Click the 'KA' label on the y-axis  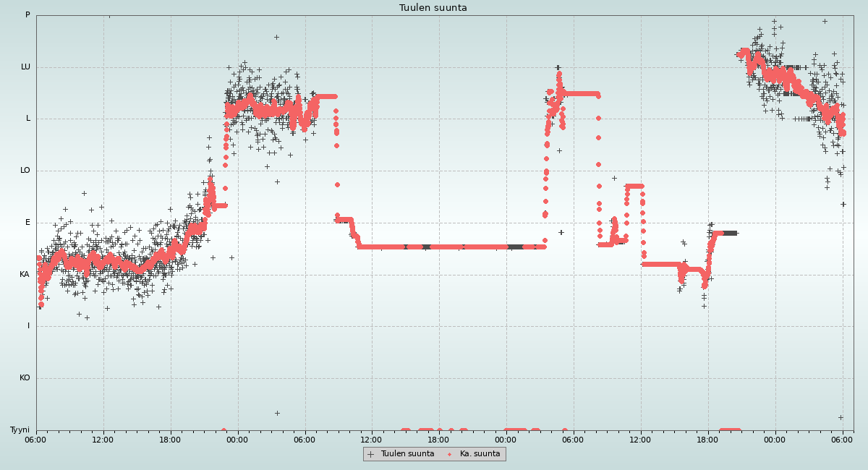[x=25, y=275]
